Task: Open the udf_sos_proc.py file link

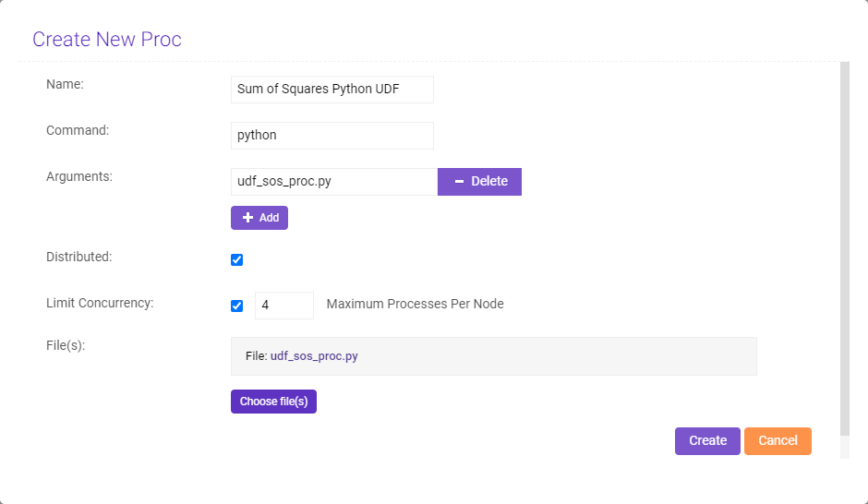Action: (314, 356)
